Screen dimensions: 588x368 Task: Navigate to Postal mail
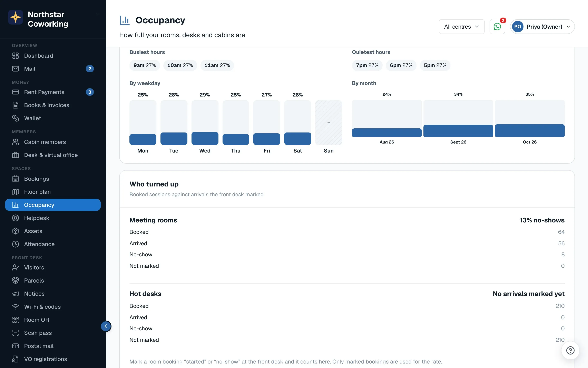tap(53, 346)
